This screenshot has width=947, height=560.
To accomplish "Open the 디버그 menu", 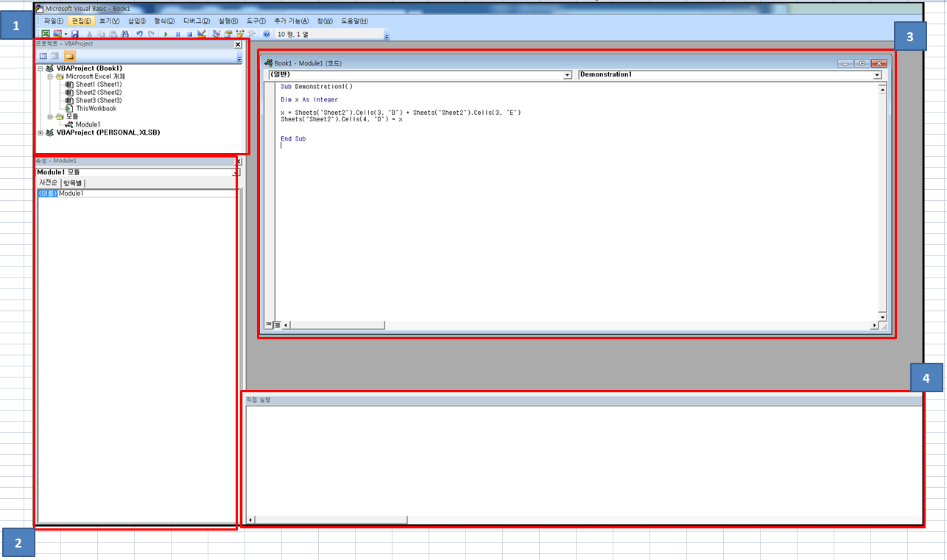I will pyautogui.click(x=196, y=21).
